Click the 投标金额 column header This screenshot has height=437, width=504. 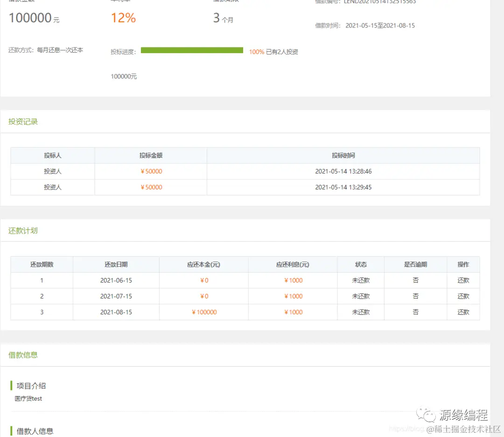151,155
